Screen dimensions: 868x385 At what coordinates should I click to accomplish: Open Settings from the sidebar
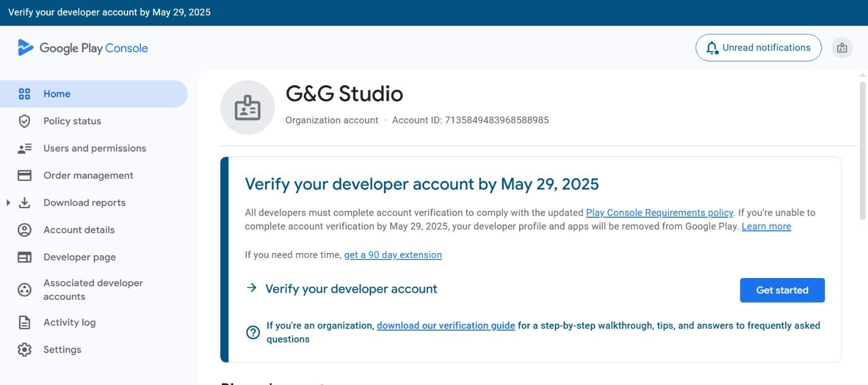94,350
